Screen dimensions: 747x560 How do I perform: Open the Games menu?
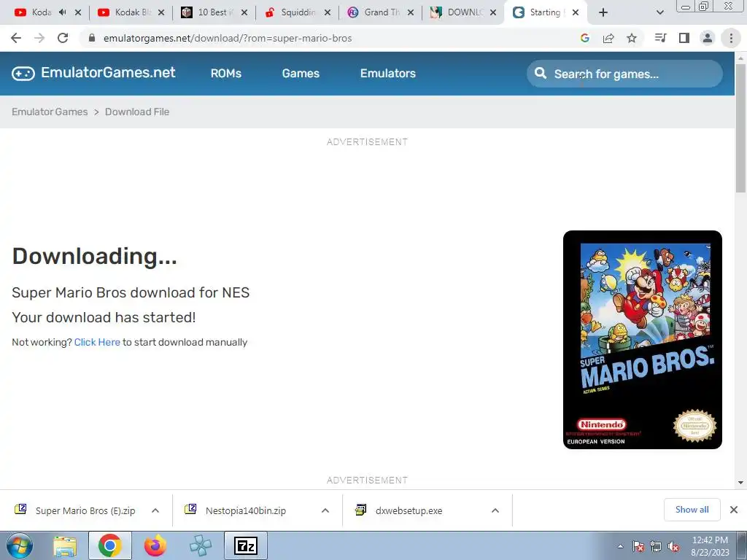pyautogui.click(x=301, y=74)
